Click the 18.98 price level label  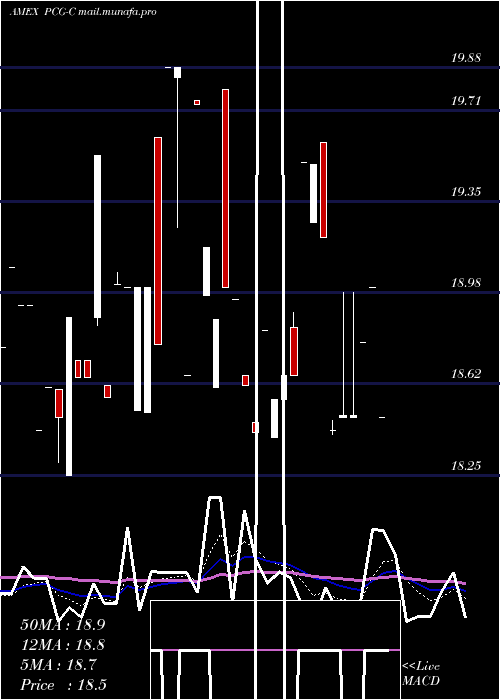[466, 283]
